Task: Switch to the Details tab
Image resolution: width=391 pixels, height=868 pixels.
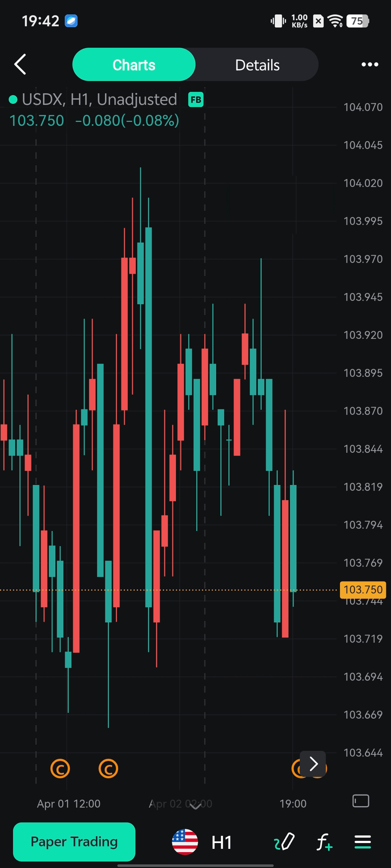Action: pyautogui.click(x=257, y=65)
